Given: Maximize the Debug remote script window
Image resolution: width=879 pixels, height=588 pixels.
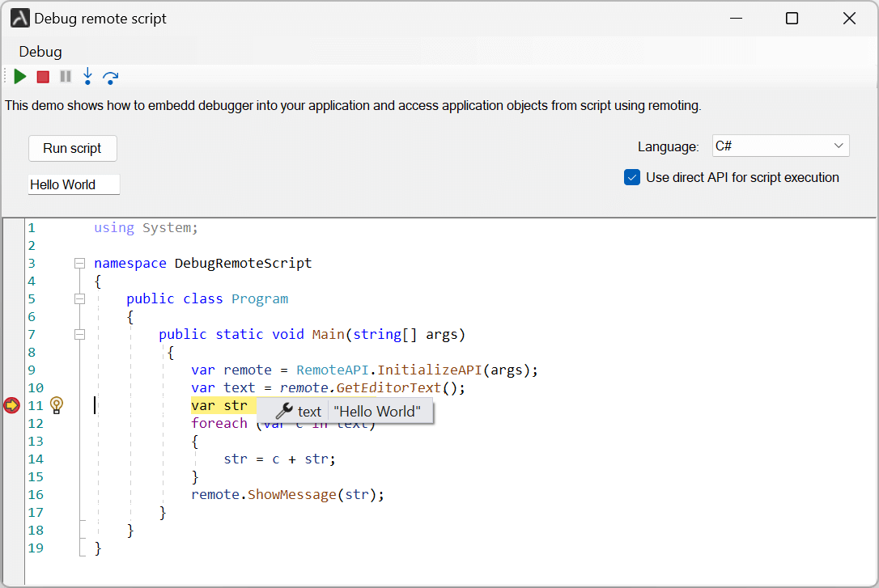Looking at the screenshot, I should click(792, 19).
